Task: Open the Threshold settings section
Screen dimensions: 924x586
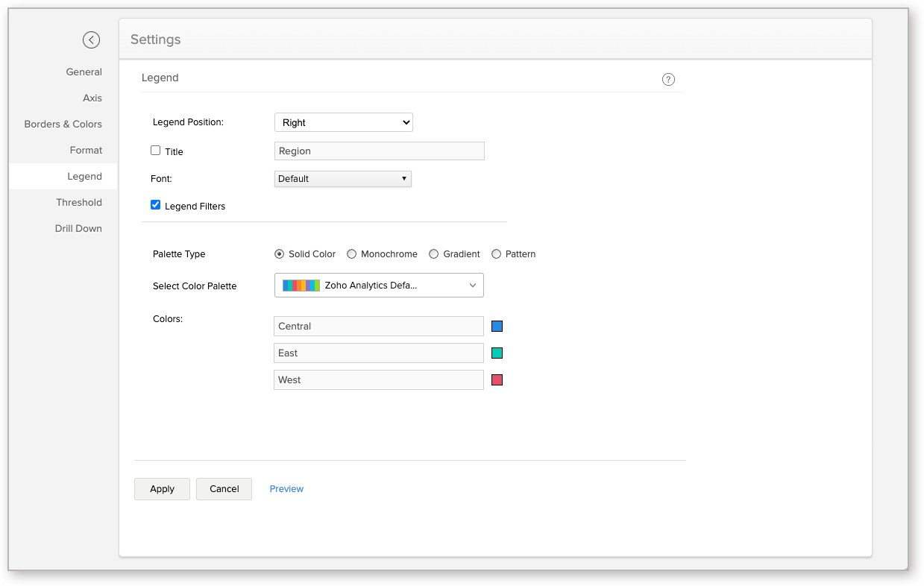Action: [x=78, y=202]
